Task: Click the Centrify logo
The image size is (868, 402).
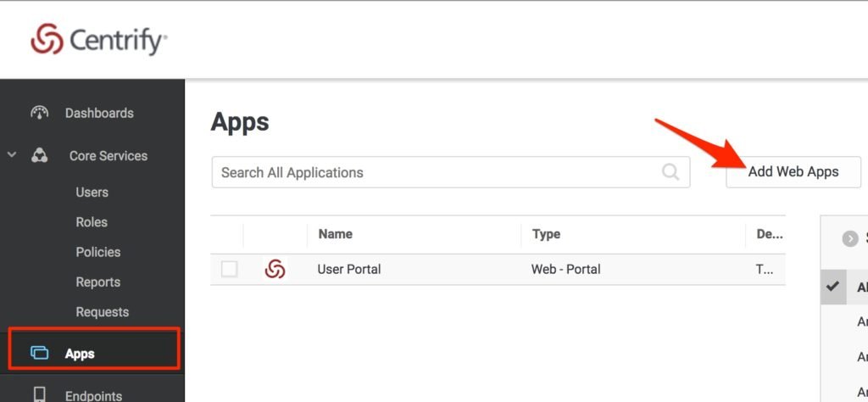Action: (x=98, y=40)
